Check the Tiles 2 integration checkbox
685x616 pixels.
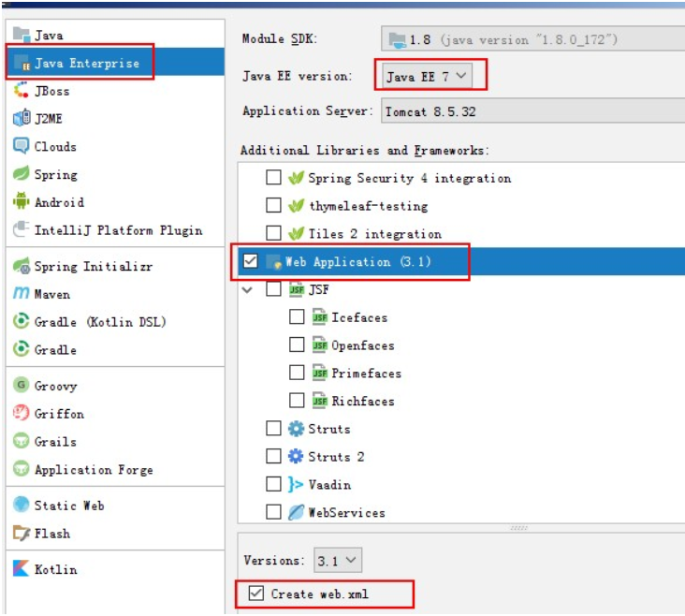tap(274, 233)
